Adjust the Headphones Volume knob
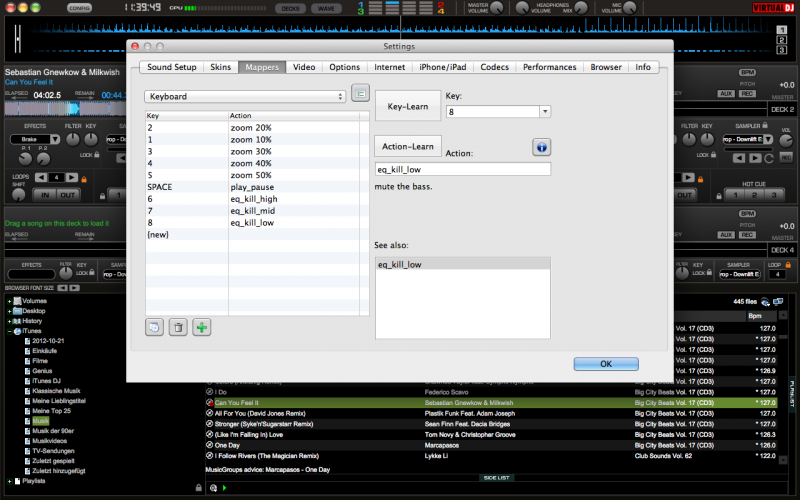Screen dimensions: 800x500 [522, 8]
